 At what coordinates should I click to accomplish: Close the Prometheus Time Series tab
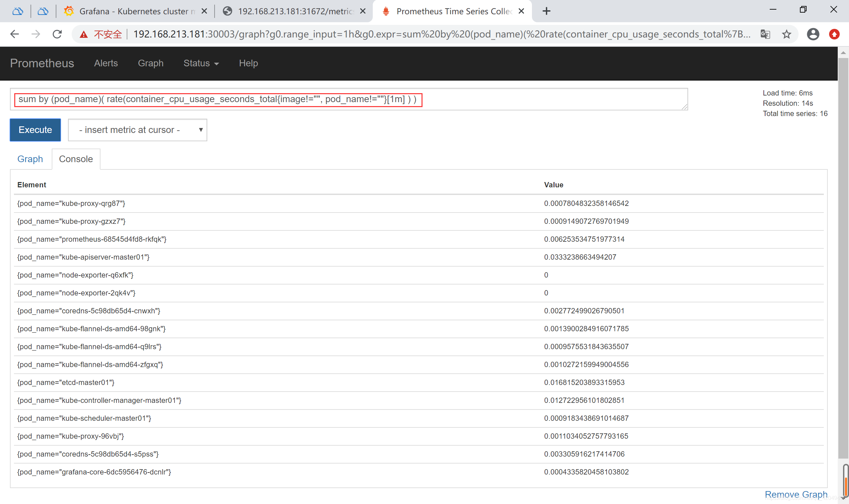521,11
